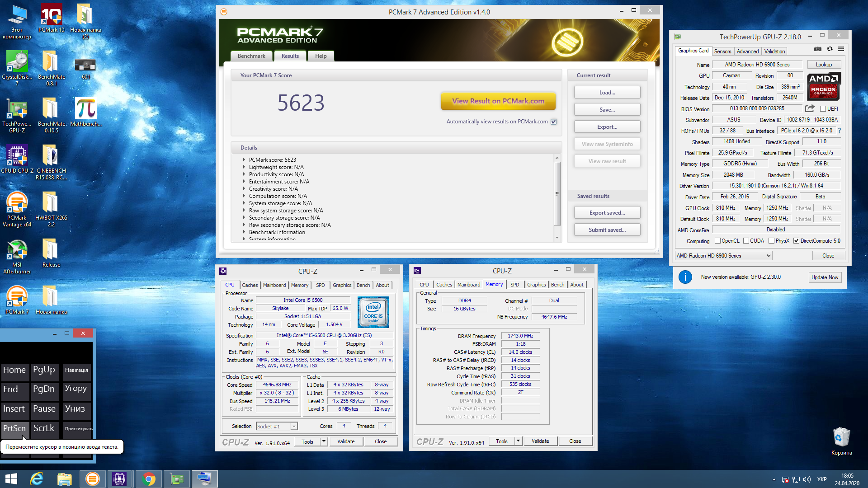This screenshot has height=488, width=868.
Task: Open the GPU selection dropdown in GPU-Z
Action: coord(723,256)
